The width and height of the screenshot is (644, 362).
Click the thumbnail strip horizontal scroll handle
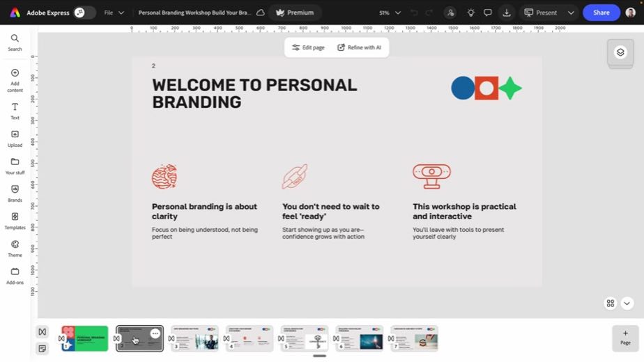(x=319, y=356)
